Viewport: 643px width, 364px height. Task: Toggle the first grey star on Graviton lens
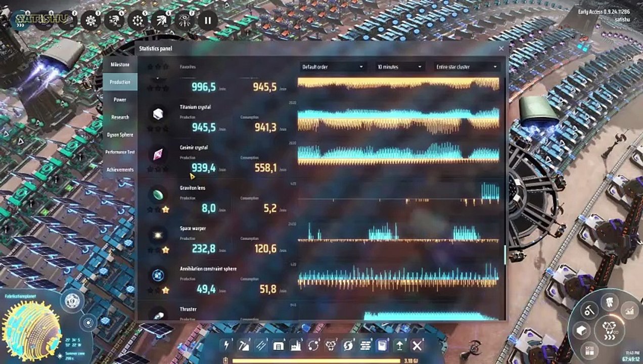[x=150, y=209]
